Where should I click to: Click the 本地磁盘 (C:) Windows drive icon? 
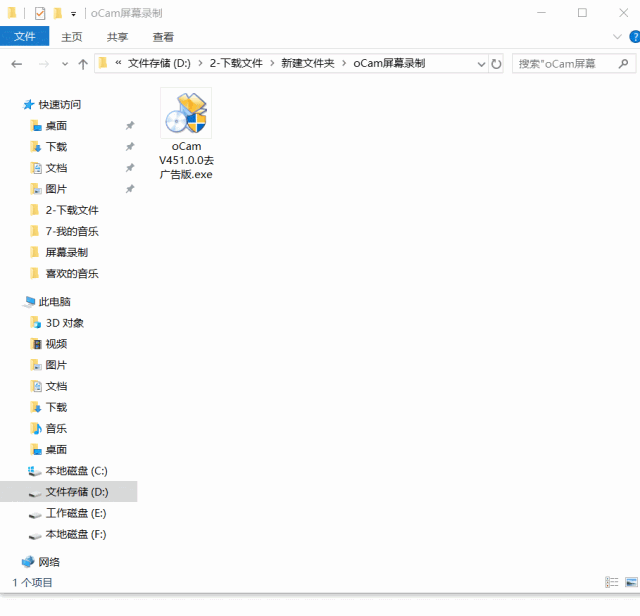coord(34,472)
